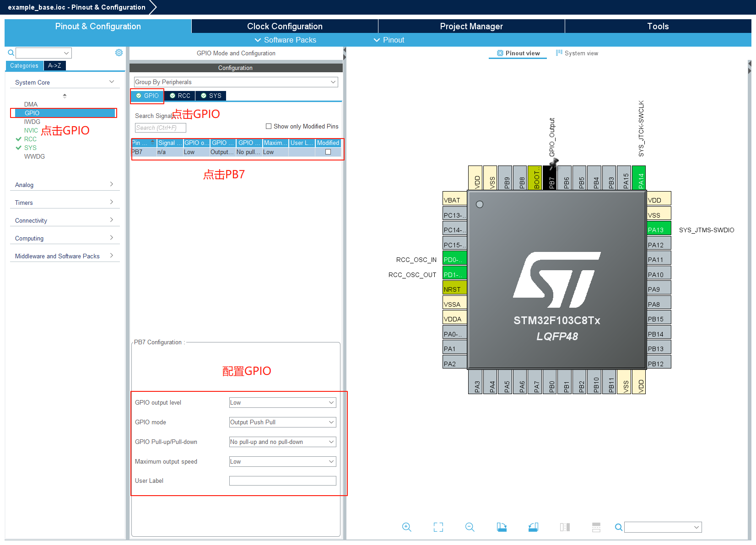Viewport: 756px width, 545px height.
Task: Click the sort arrows above DMA
Action: pyautogui.click(x=65, y=96)
